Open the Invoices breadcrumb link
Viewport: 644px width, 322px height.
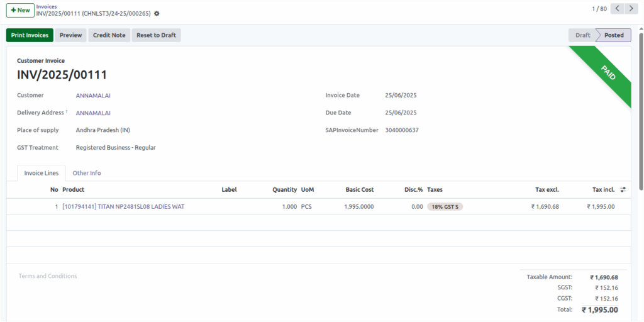point(47,6)
